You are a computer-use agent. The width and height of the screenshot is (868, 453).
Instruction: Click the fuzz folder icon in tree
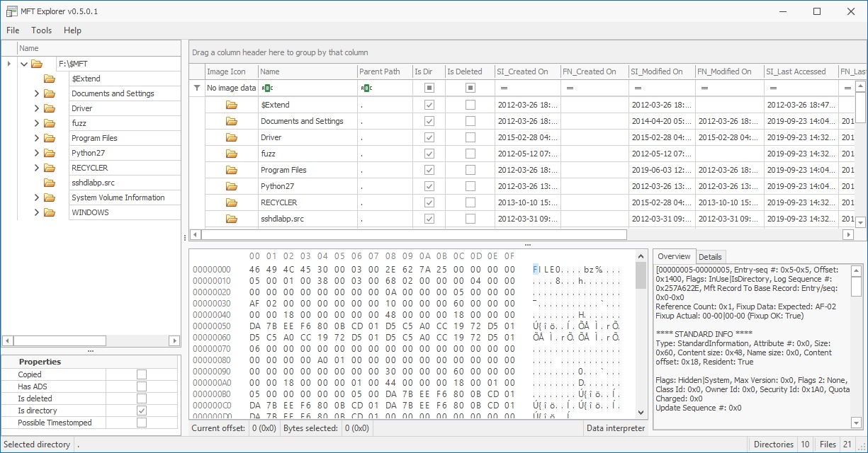50,123
